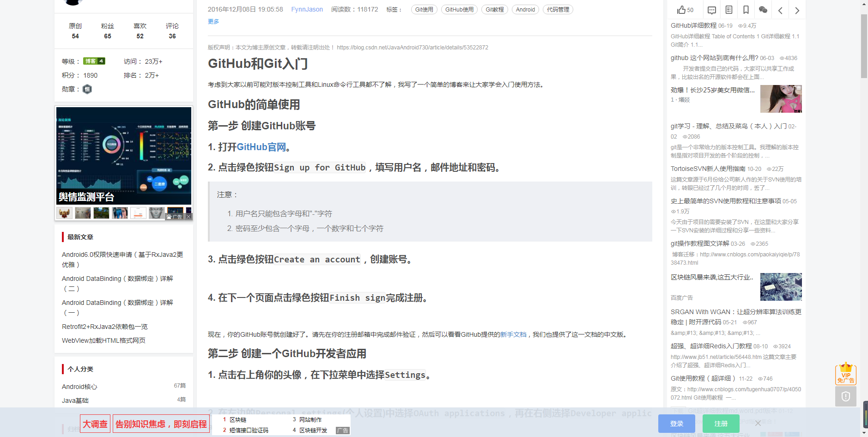Click the bottom ad link 短信接口验证码
Screen dimensions: 868x437
click(249, 430)
